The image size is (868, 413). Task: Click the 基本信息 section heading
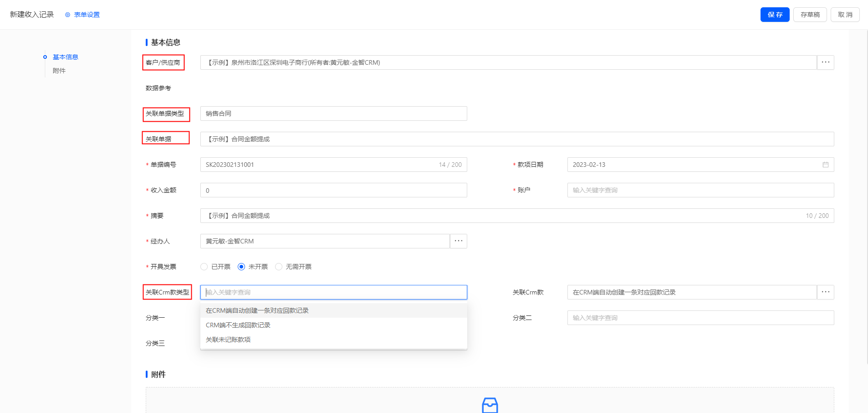tap(165, 42)
